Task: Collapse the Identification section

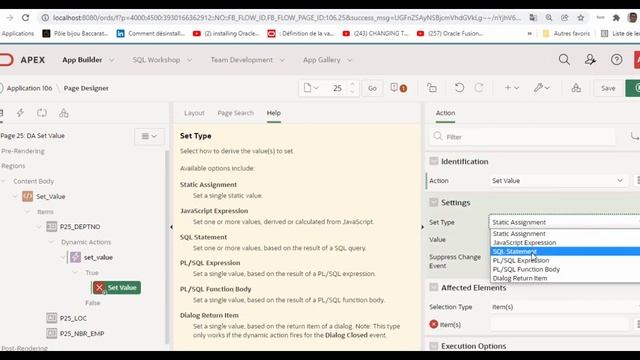Action: 434,161
